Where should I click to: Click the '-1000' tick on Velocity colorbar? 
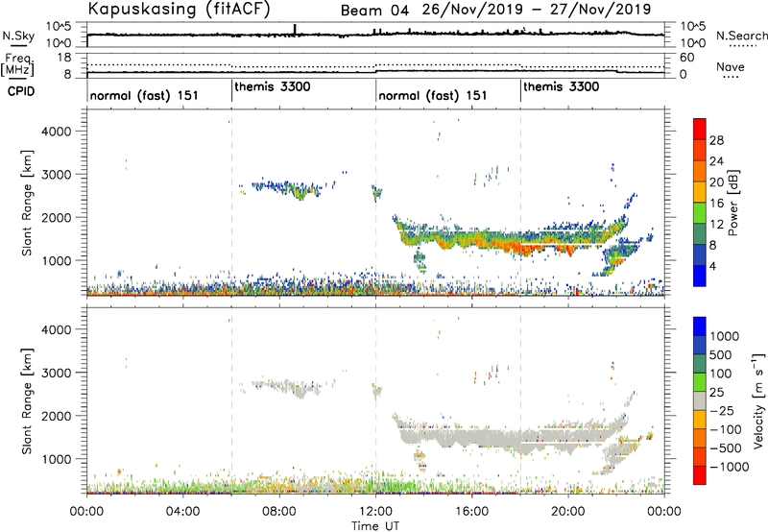730,467
